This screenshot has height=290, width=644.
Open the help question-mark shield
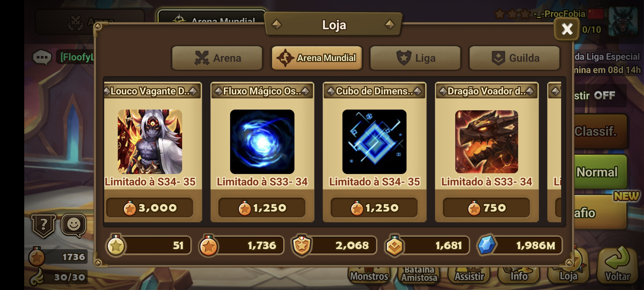(43, 226)
